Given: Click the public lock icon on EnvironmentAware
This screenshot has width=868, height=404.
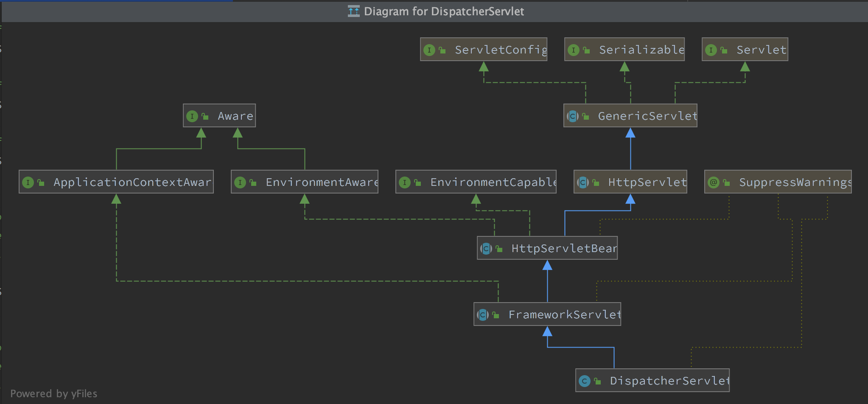Looking at the screenshot, I should [x=253, y=183].
